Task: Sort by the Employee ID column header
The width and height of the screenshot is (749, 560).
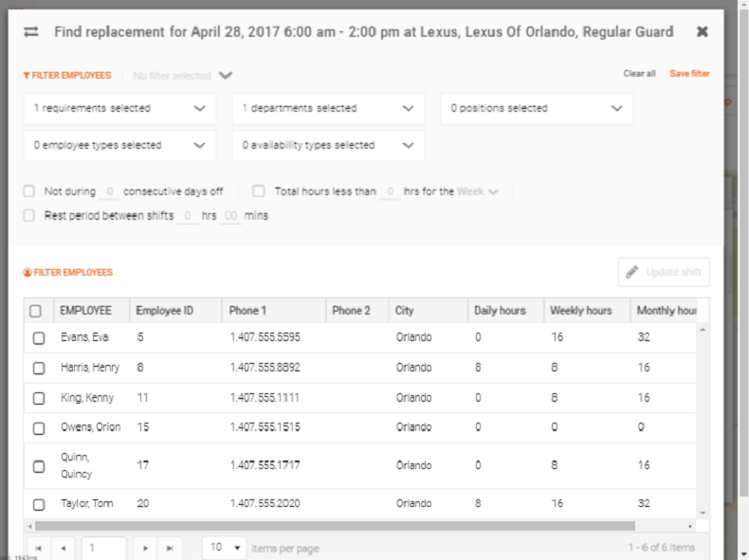Action: tap(164, 311)
